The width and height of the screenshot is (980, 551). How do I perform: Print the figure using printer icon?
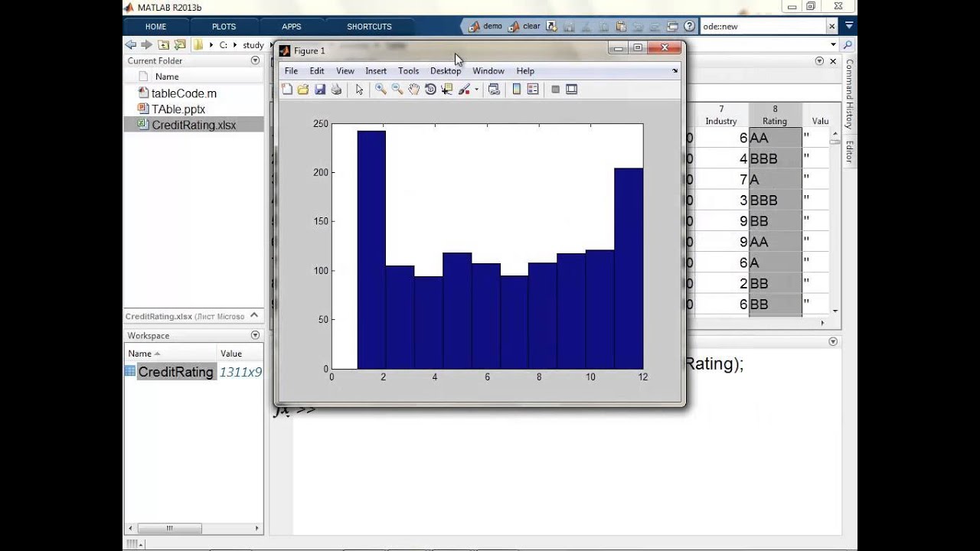pos(336,90)
